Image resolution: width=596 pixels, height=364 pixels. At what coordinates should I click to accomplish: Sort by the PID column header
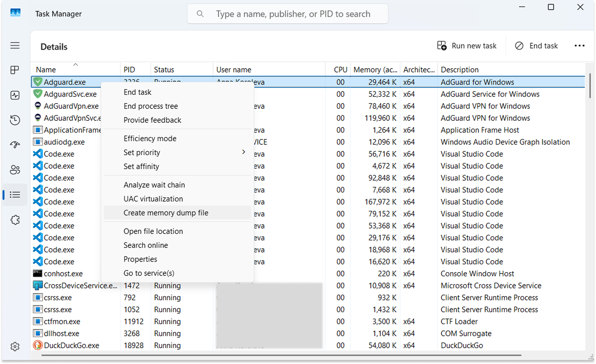[135, 69]
